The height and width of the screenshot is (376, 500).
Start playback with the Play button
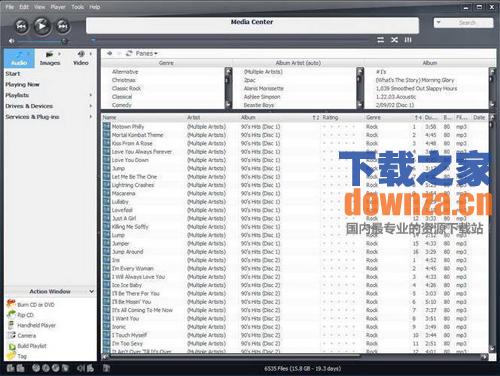(42, 26)
